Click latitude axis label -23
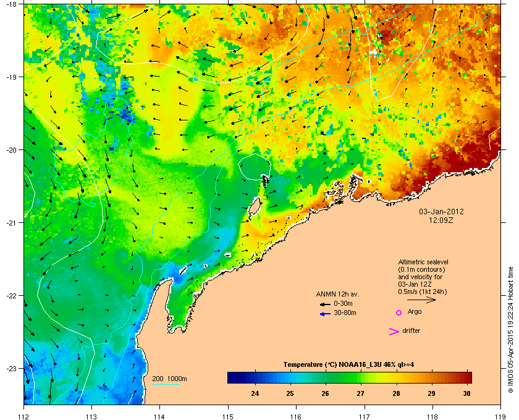 [x=11, y=368]
